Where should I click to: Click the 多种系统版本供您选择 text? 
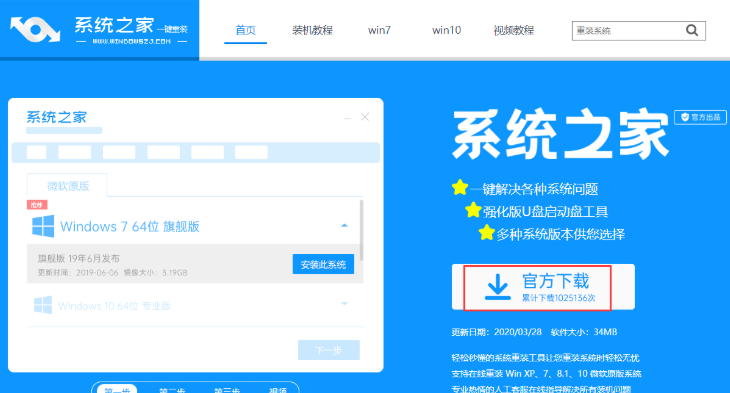(561, 234)
